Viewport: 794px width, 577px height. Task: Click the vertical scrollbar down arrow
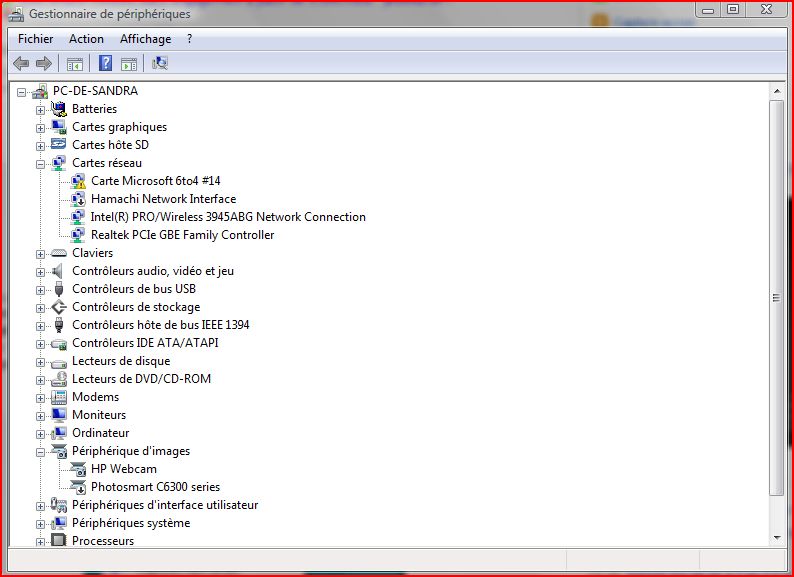[777, 537]
